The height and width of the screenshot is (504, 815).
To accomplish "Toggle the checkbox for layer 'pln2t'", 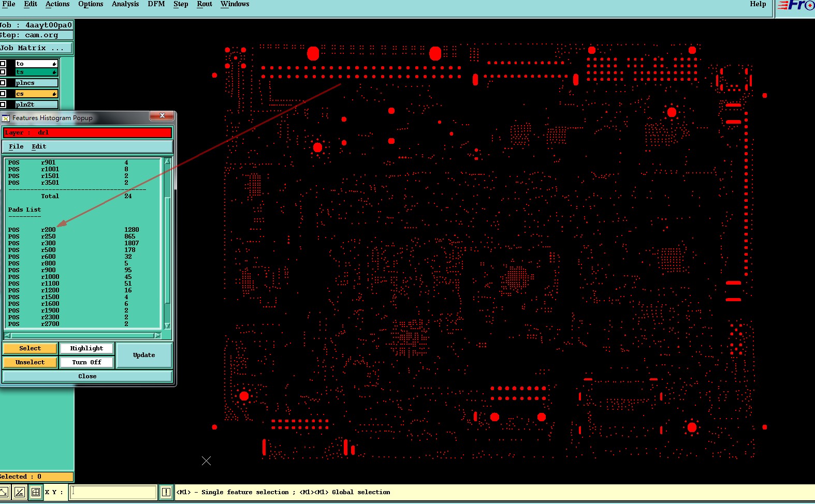I will pyautogui.click(x=3, y=105).
